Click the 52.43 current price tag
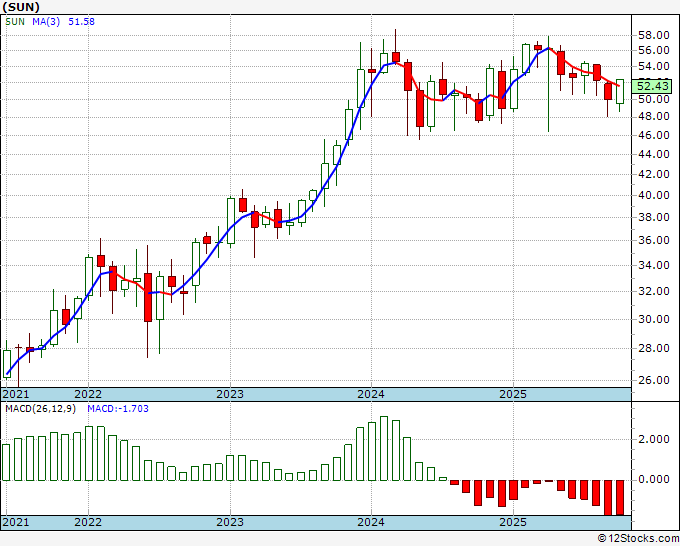680x546 pixels. (652, 86)
